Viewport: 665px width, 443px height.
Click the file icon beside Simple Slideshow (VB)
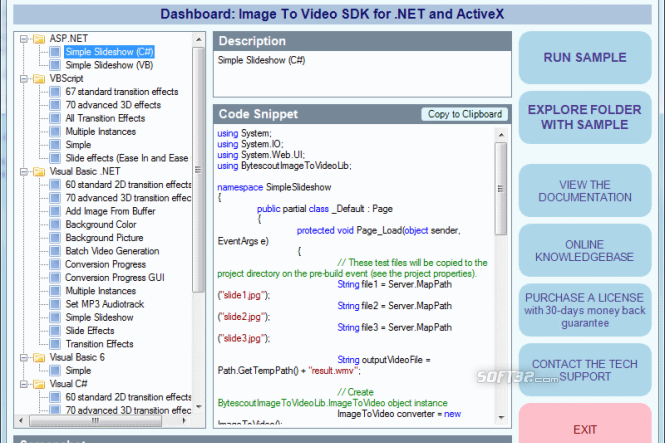tap(55, 65)
